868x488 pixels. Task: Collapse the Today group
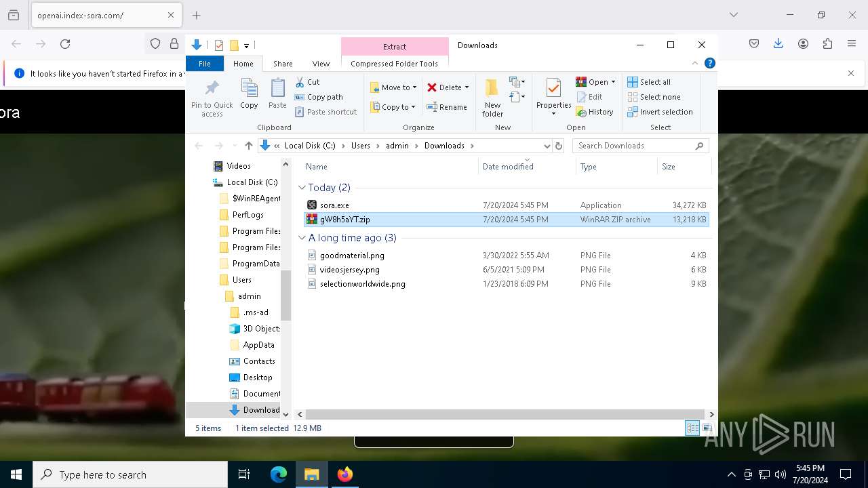(302, 188)
